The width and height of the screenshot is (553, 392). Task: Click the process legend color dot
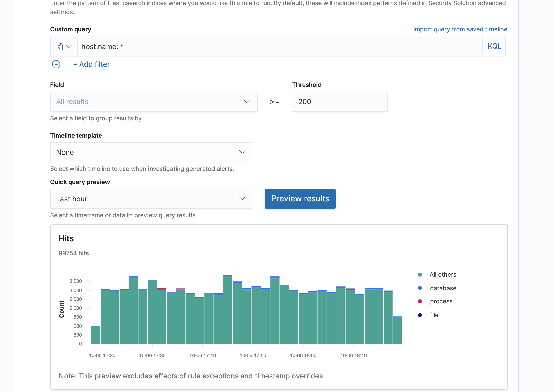coord(420,301)
